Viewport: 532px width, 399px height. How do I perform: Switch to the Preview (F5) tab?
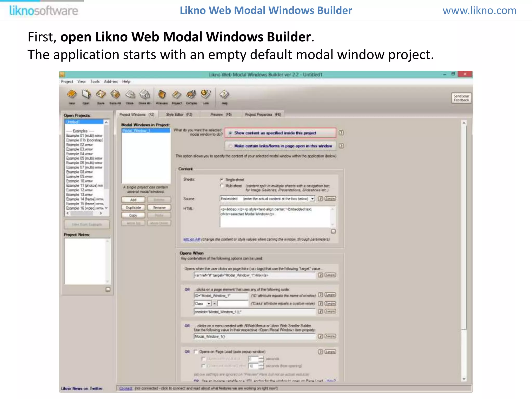tap(221, 115)
